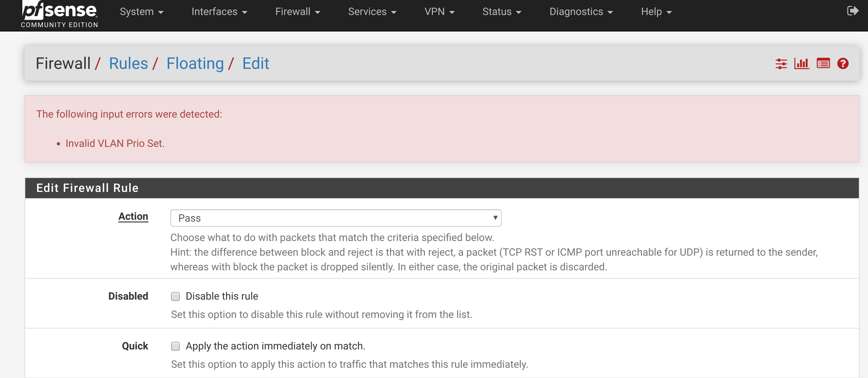
Task: Go to Floating breadcrumb link
Action: pos(195,64)
